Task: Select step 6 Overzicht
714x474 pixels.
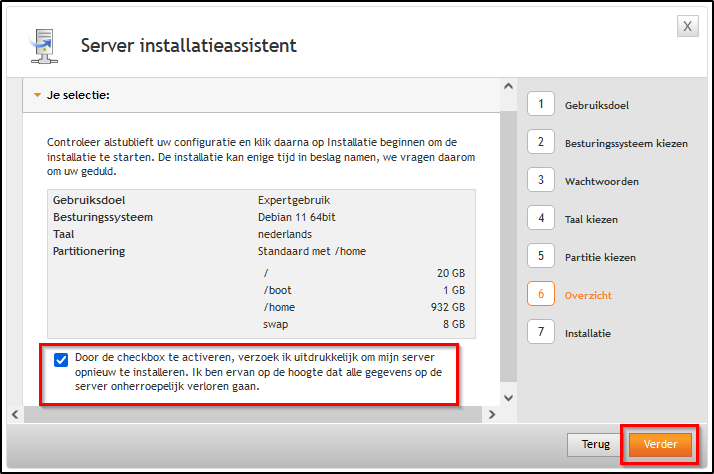Action: tap(541, 295)
